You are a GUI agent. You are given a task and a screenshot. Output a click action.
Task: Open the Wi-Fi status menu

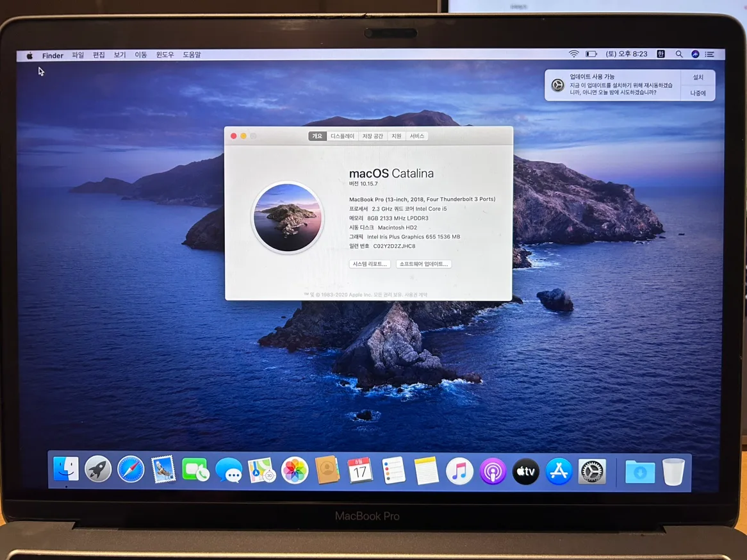573,54
